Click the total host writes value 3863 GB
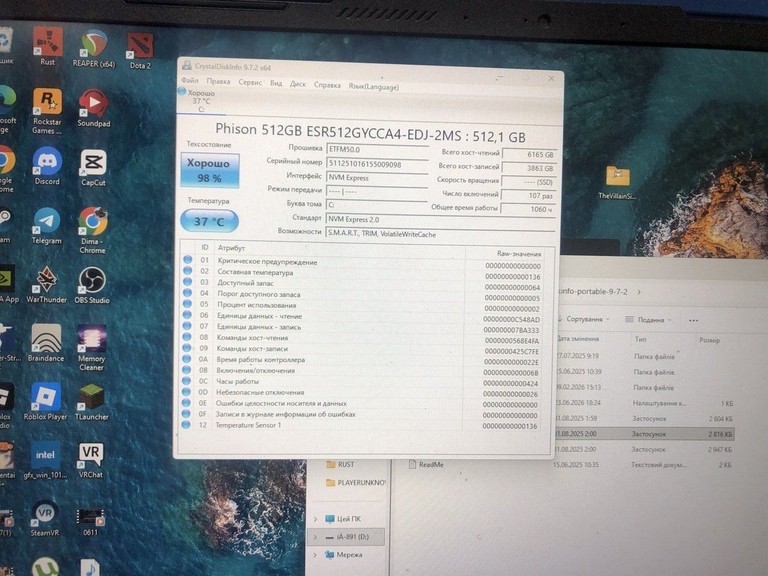This screenshot has width=768, height=576. [x=529, y=168]
